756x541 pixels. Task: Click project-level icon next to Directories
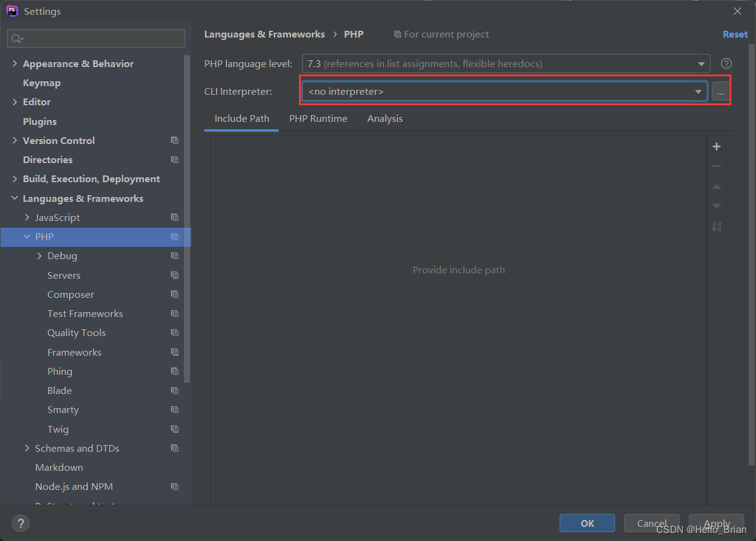tap(175, 159)
